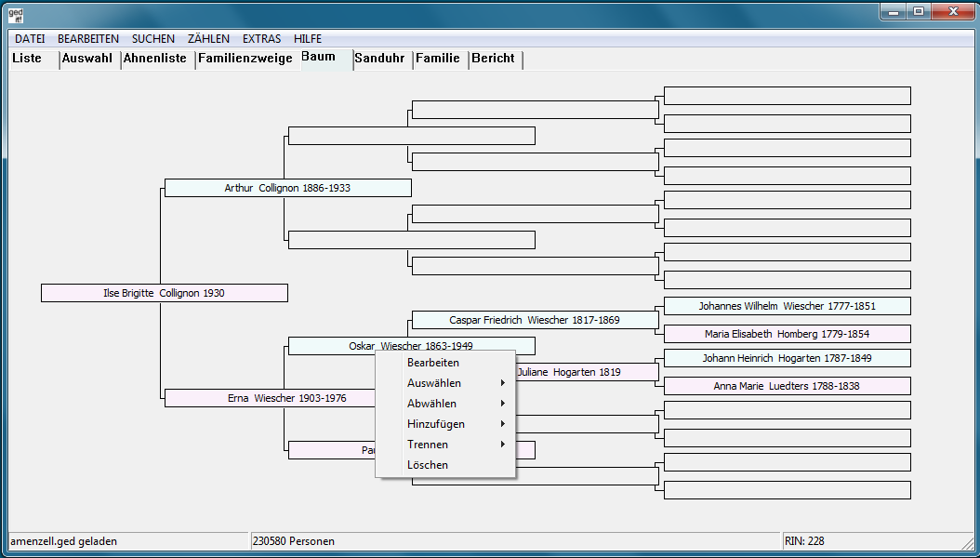Open the BEARBEITEN menu
Screen dimensions: 980x558
[x=88, y=39]
